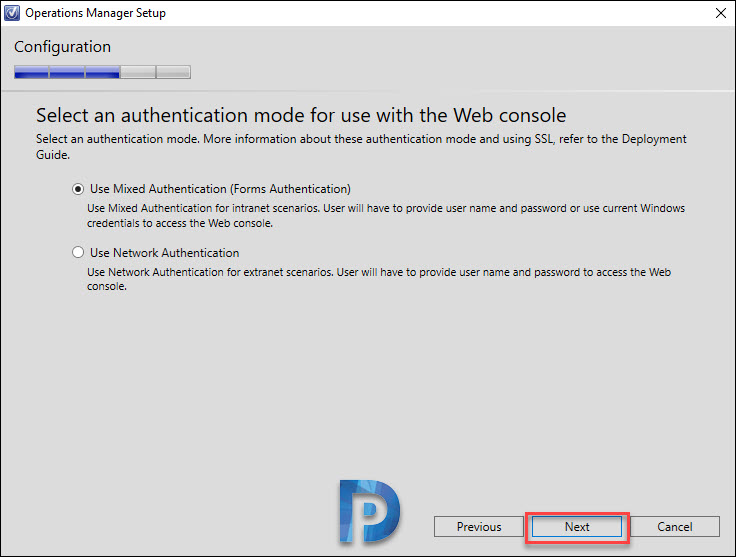Click the Configuration heading
The width and height of the screenshot is (736, 557).
[x=62, y=47]
